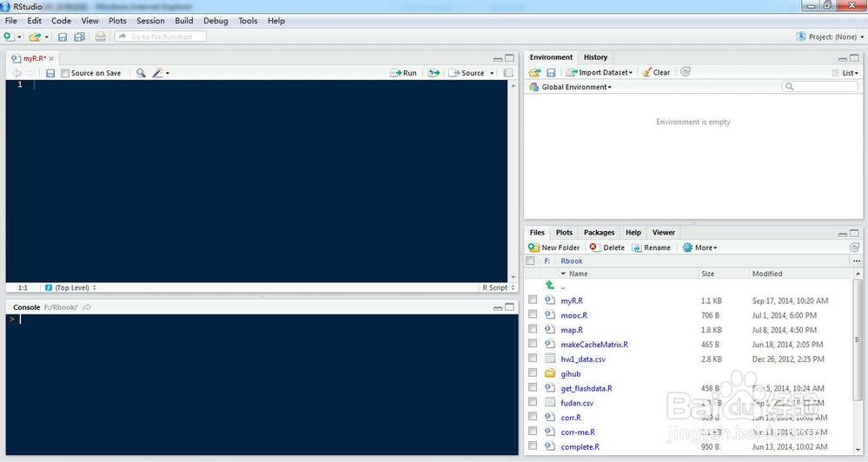Switch to the Packages tab
The image size is (868, 462).
tap(599, 233)
